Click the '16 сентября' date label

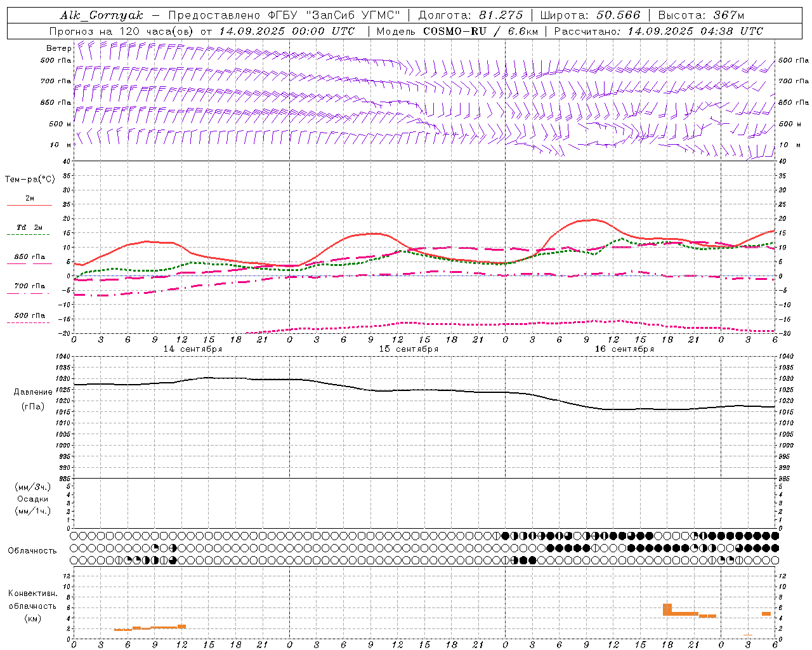[x=624, y=349]
